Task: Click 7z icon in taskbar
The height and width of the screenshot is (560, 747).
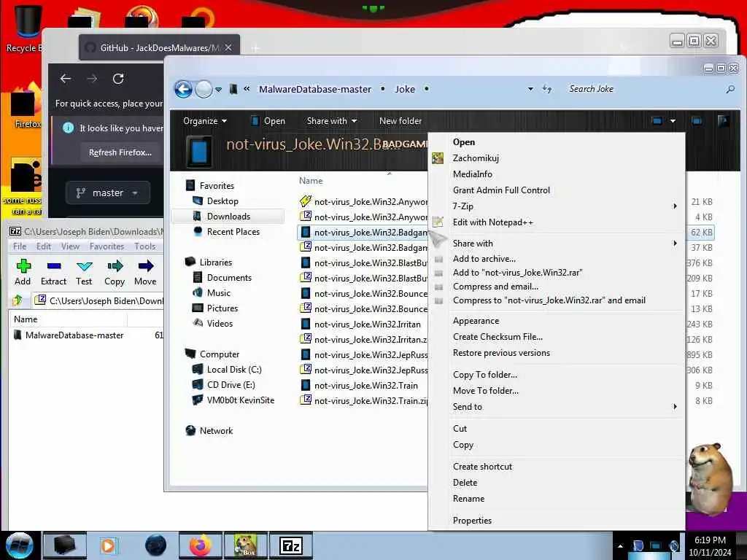Action: click(x=291, y=545)
